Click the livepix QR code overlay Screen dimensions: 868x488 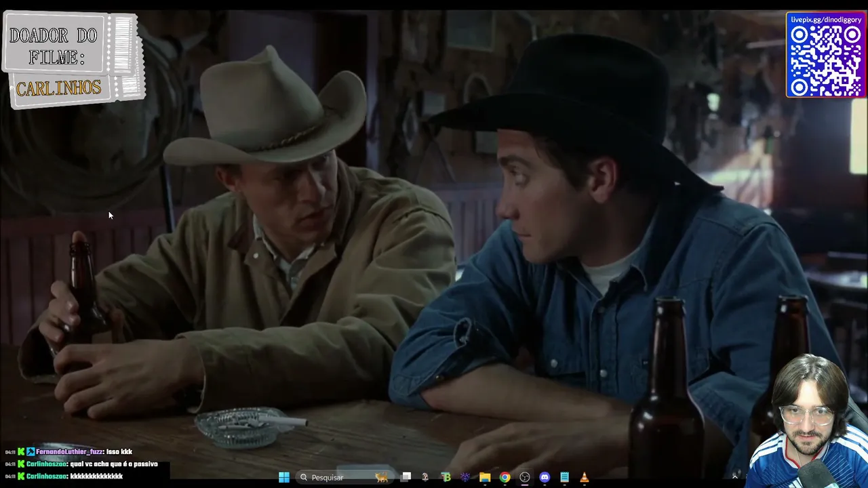click(x=826, y=61)
